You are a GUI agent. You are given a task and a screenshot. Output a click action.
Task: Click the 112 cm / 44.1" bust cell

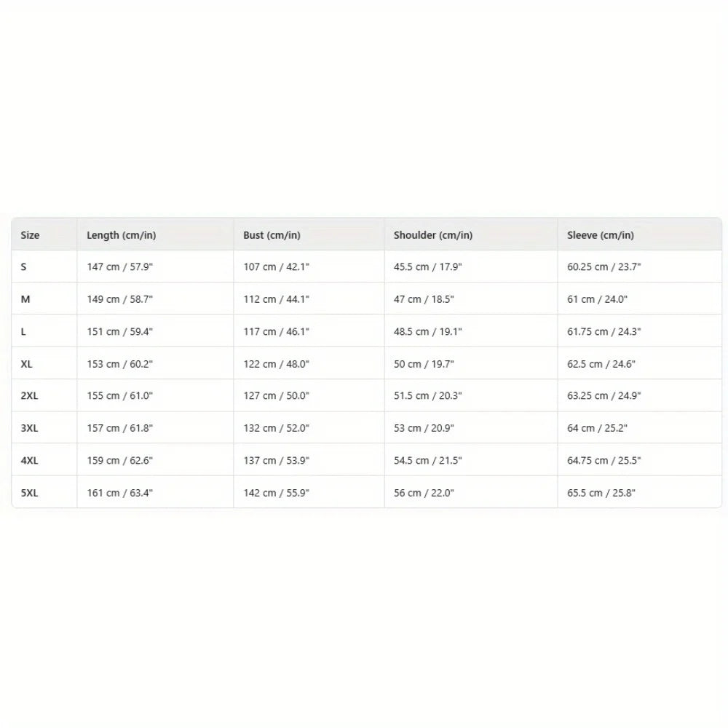click(277, 299)
